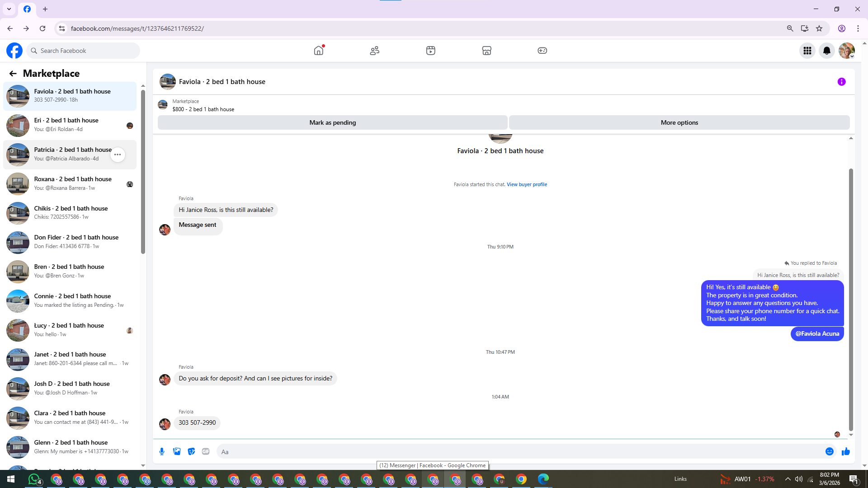Click the Mark as pending button
Screen dimensions: 868x488
tap(332, 122)
